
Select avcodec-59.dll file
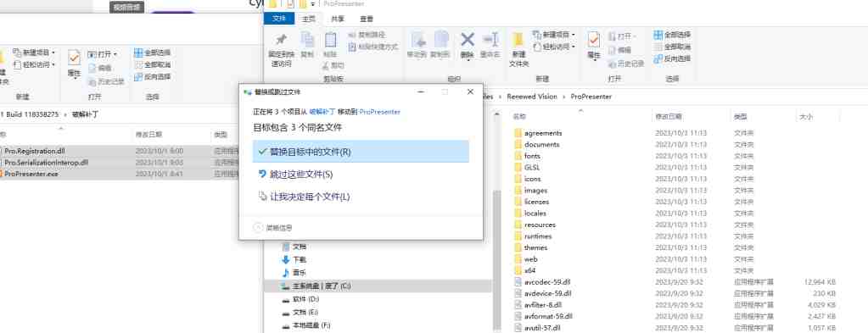(x=547, y=282)
